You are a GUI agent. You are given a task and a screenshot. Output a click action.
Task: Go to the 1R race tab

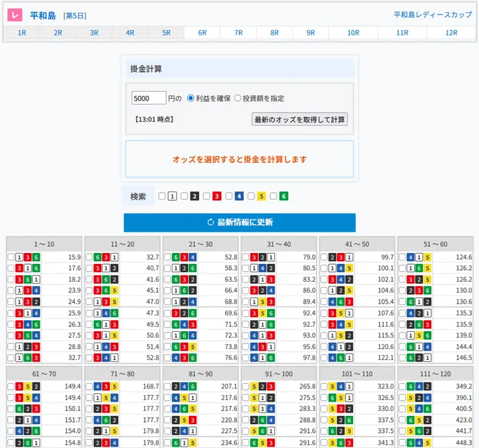click(22, 33)
